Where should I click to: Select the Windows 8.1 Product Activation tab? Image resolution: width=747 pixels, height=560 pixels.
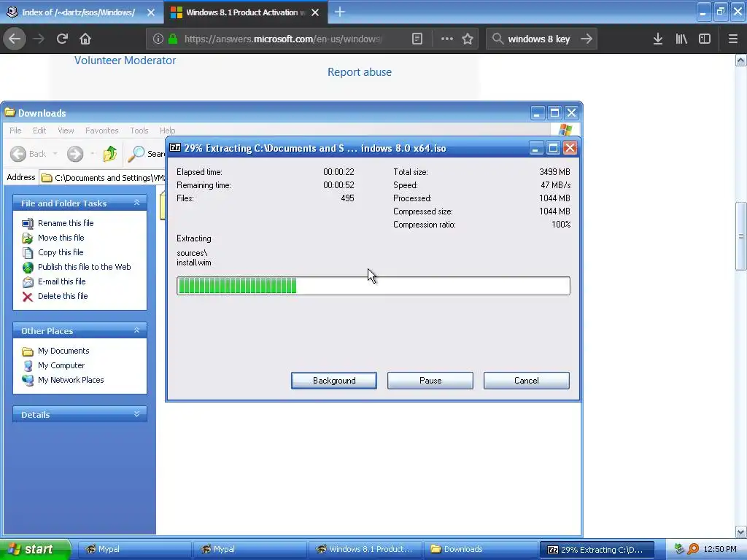click(246, 12)
